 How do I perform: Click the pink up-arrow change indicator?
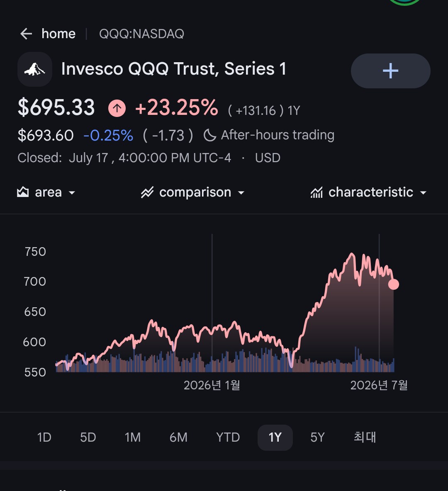(x=117, y=108)
